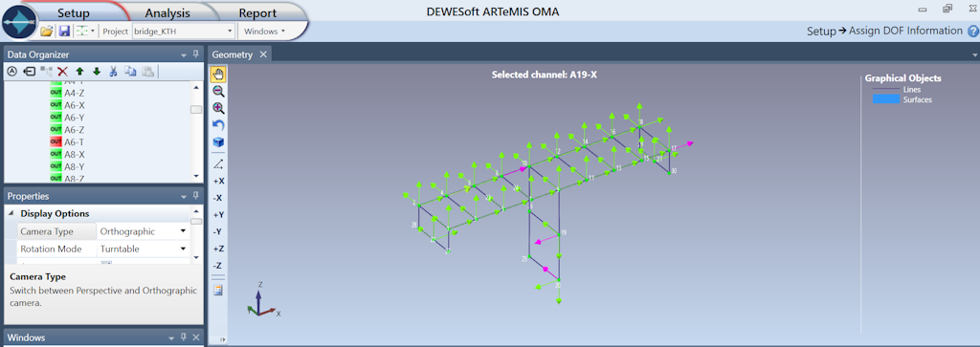
Task: Click the import arrow icon in Data Organizer
Action: [29, 71]
